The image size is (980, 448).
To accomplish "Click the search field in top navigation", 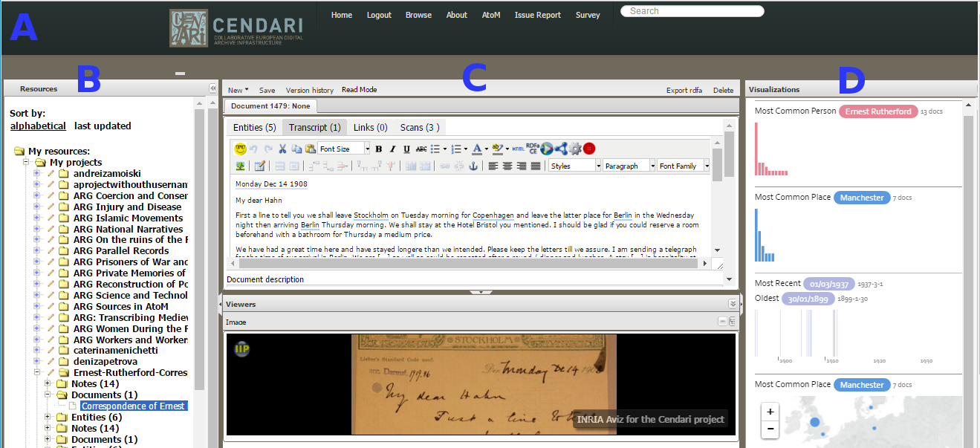I will [692, 11].
